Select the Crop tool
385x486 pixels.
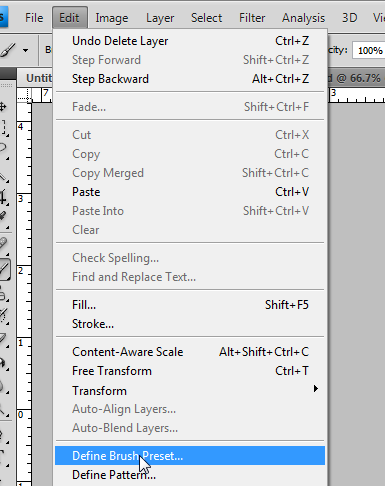pos(3,197)
